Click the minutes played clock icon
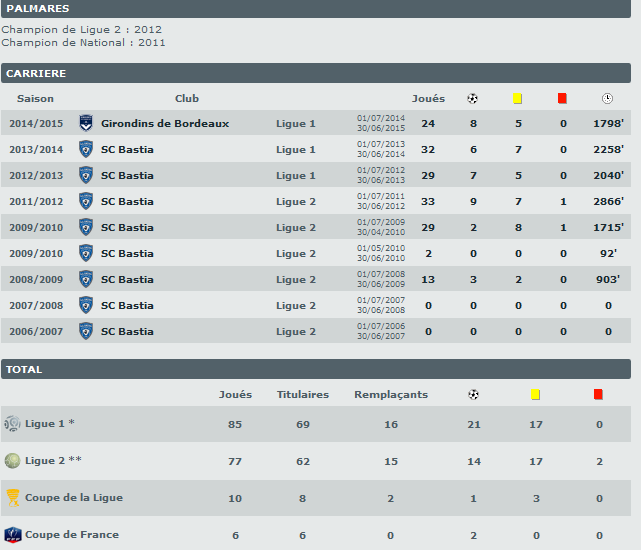This screenshot has width=641, height=550. tap(607, 98)
